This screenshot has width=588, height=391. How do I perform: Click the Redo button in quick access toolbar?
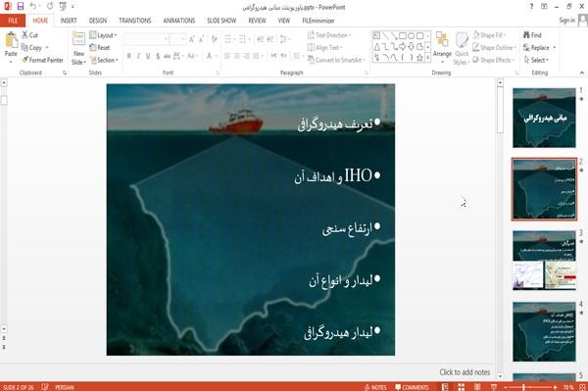[50, 7]
